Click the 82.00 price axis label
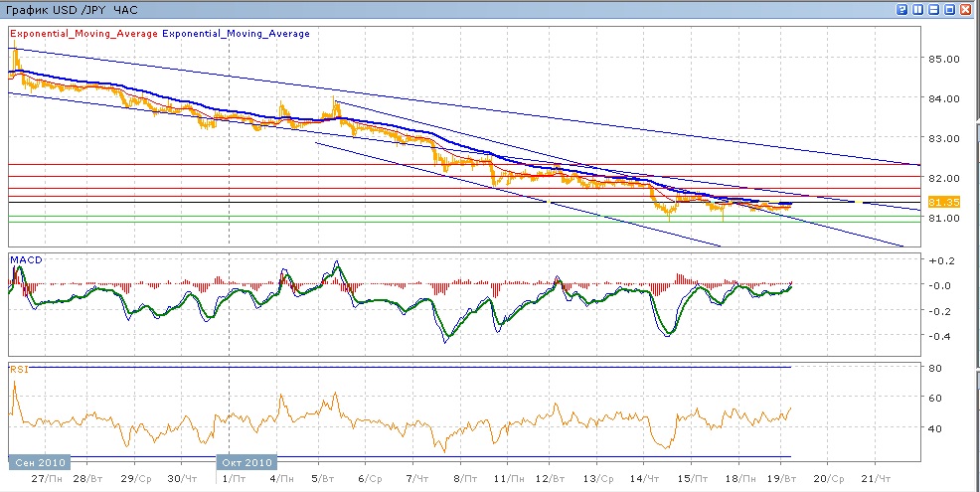 943,178
